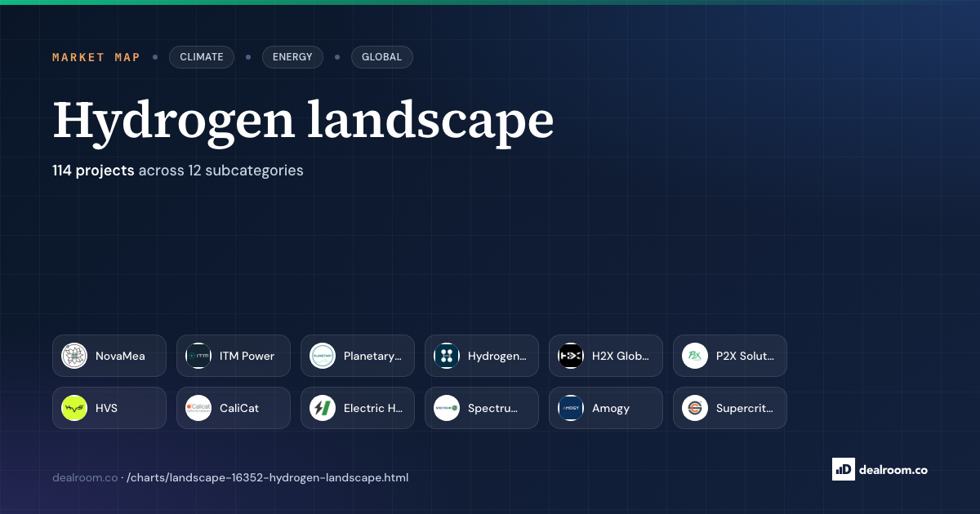Viewport: 980px width, 514px height.
Task: Click the dealroom.co brand wordmark
Action: [x=893, y=469]
